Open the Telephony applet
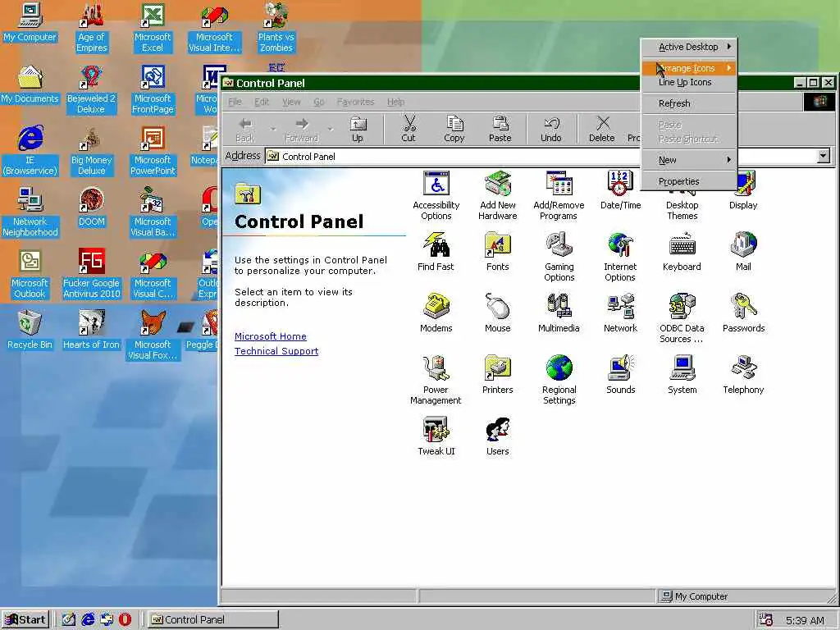840x630 pixels. pos(743,375)
